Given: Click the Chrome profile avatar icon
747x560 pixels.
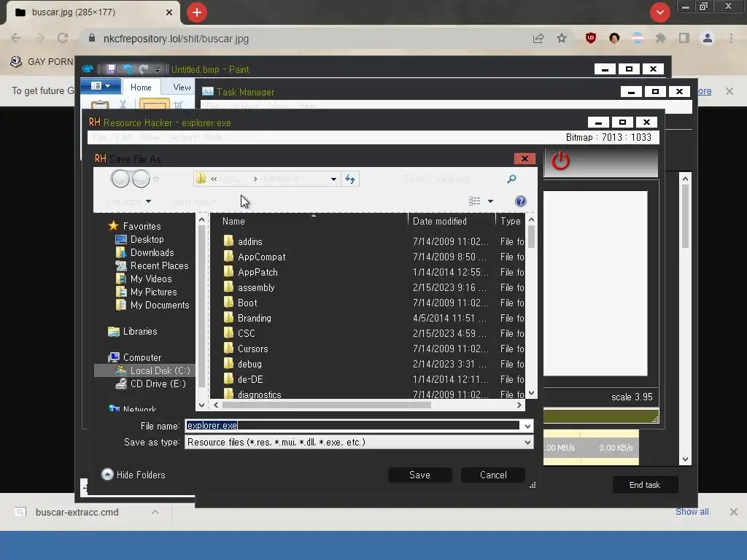Looking at the screenshot, I should 708,38.
